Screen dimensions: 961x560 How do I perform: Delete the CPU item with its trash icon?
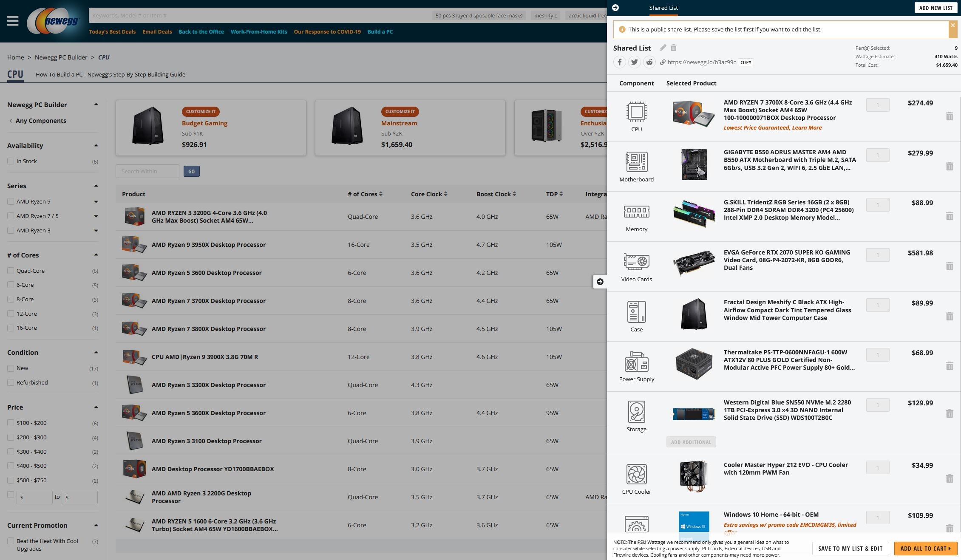click(x=949, y=116)
